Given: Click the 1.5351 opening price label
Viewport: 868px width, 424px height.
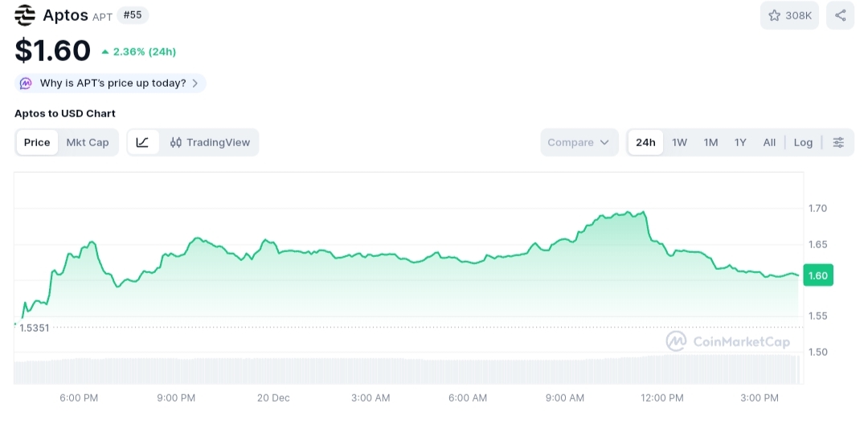Looking at the screenshot, I should click(x=35, y=328).
